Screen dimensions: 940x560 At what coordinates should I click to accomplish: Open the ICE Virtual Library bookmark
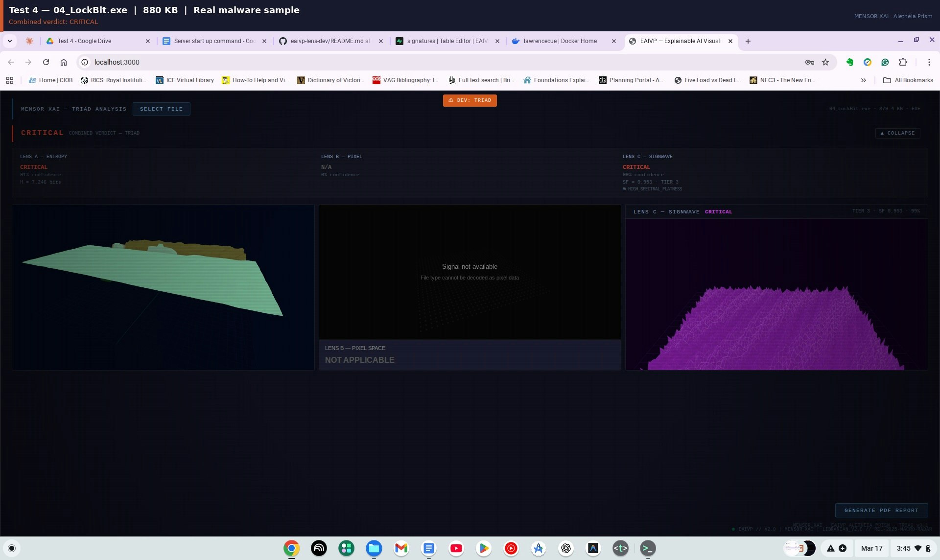[x=185, y=80]
